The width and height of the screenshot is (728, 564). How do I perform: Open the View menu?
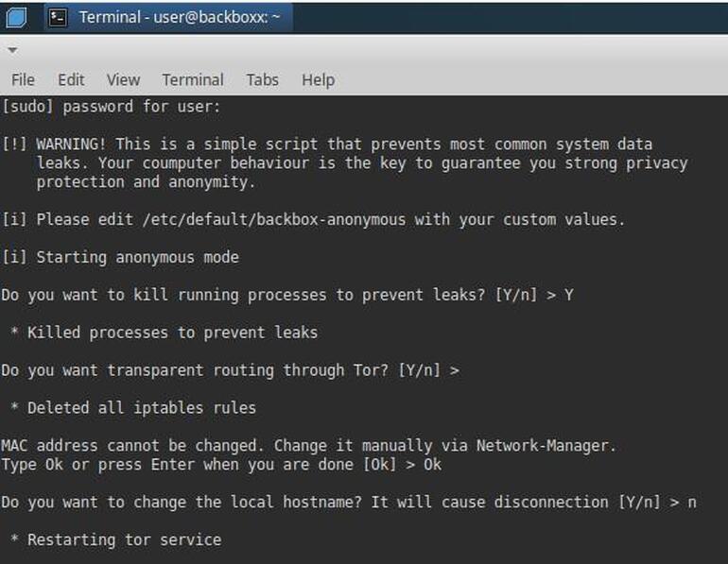pyautogui.click(x=123, y=79)
